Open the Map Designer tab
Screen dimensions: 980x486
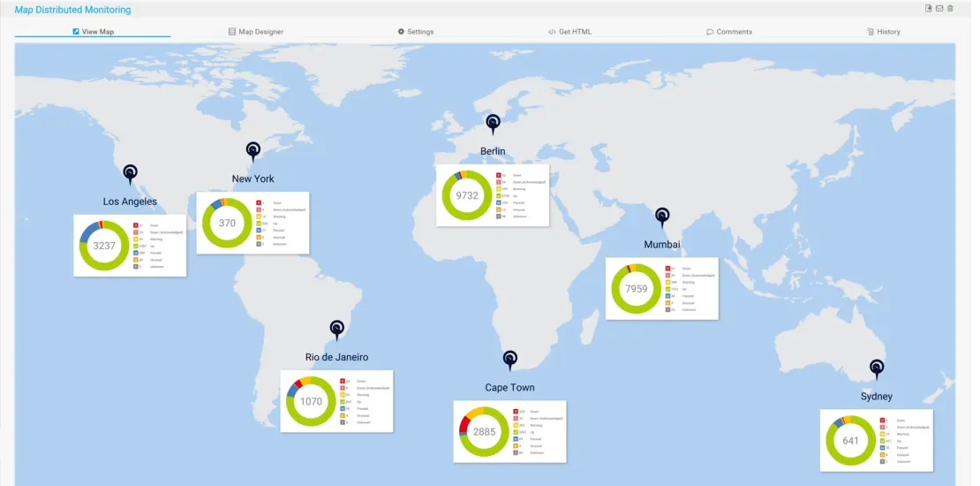coord(256,32)
